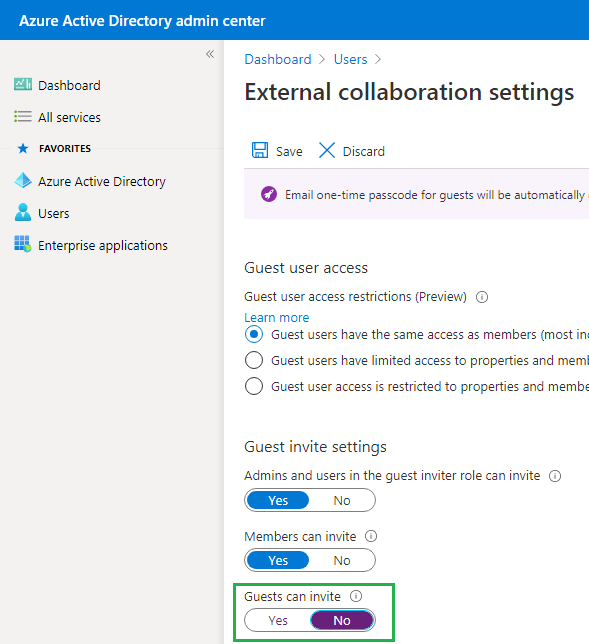589x644 pixels.
Task: Click the External collaboration settings heading
Action: point(409,92)
